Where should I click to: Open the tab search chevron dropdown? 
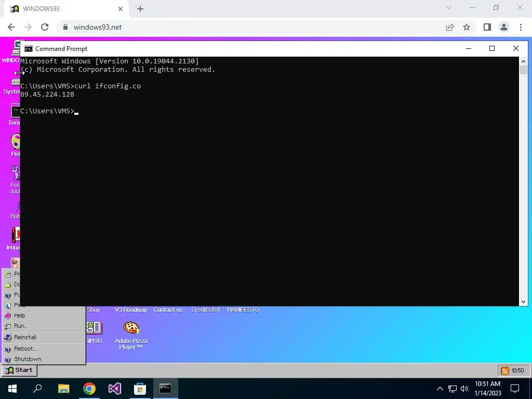[x=448, y=7]
